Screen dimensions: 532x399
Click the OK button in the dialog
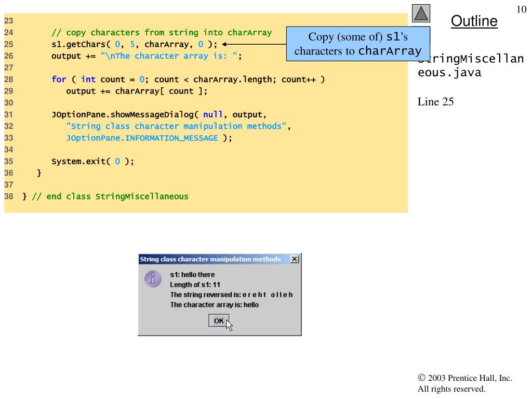pos(219,321)
